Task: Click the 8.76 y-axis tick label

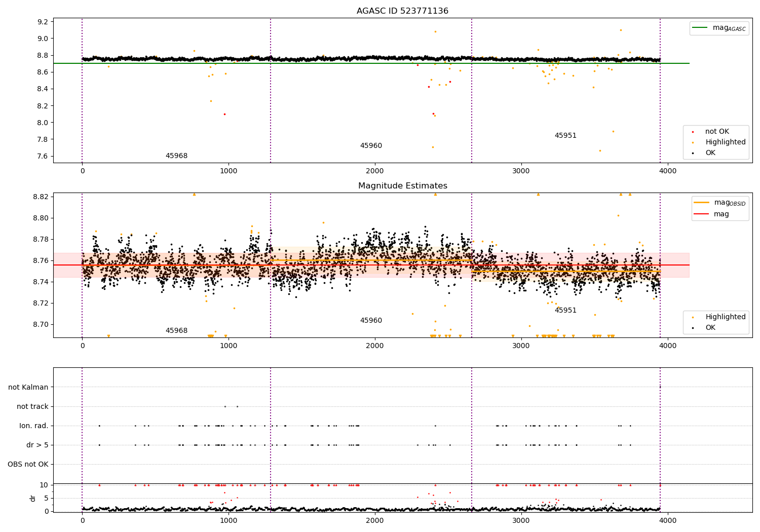Action: click(x=41, y=260)
